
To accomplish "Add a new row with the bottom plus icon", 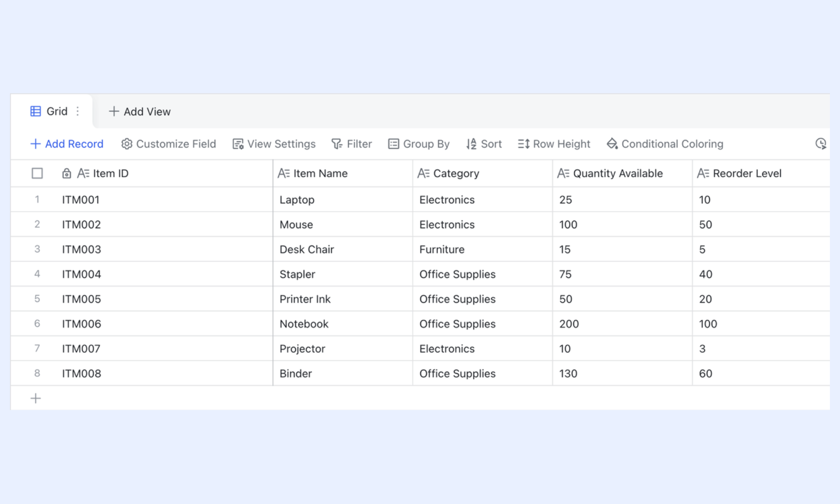I will [36, 398].
